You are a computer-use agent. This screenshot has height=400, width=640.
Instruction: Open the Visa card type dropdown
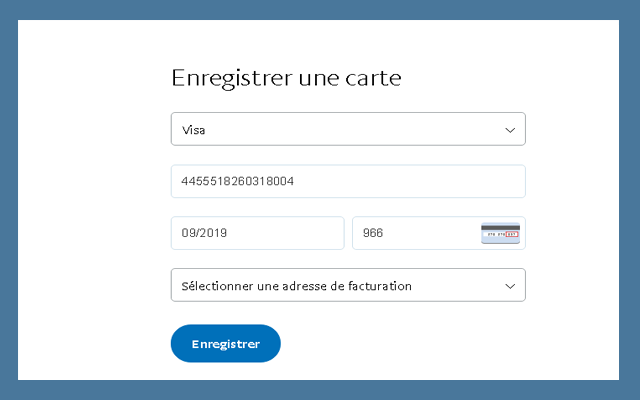coord(348,129)
